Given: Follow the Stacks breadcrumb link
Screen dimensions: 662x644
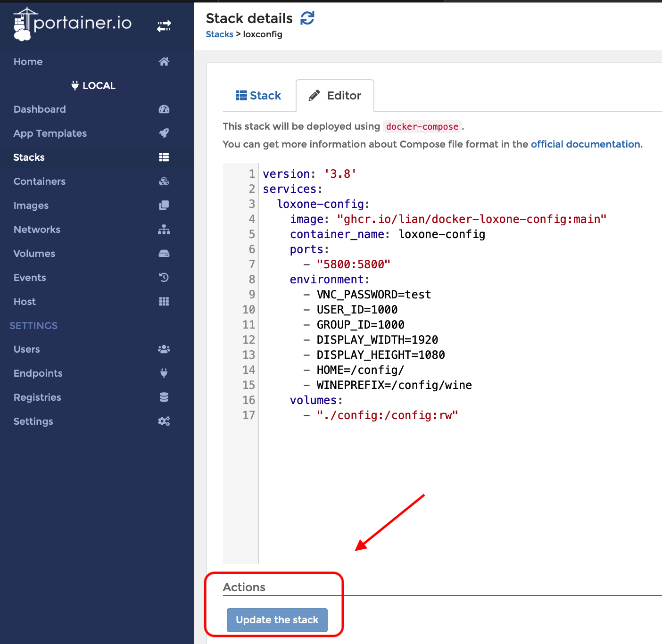Looking at the screenshot, I should point(219,34).
